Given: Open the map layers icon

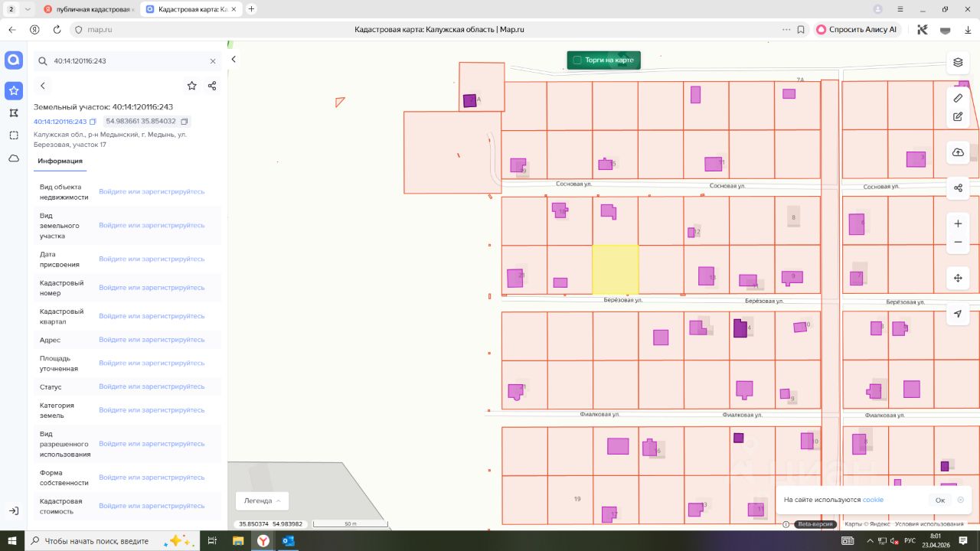Looking at the screenshot, I should (958, 62).
